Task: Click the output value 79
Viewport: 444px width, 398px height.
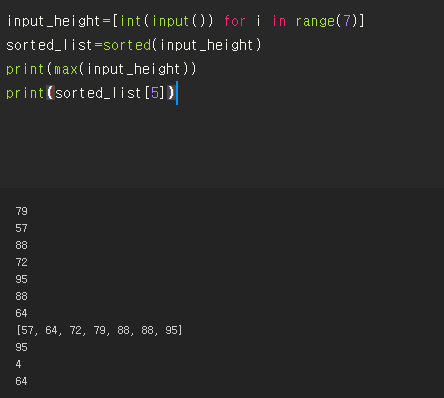Action: click(21, 211)
